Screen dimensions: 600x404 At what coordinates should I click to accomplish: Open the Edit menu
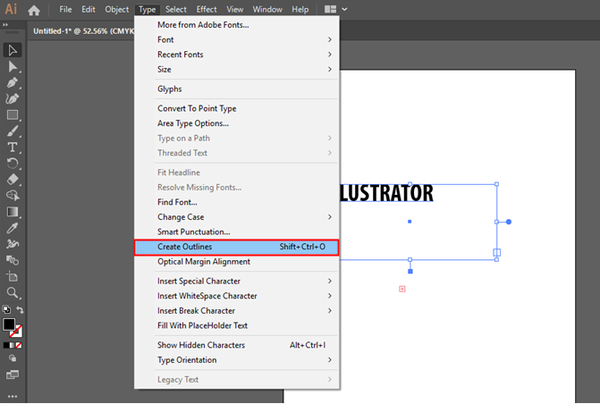click(x=88, y=9)
